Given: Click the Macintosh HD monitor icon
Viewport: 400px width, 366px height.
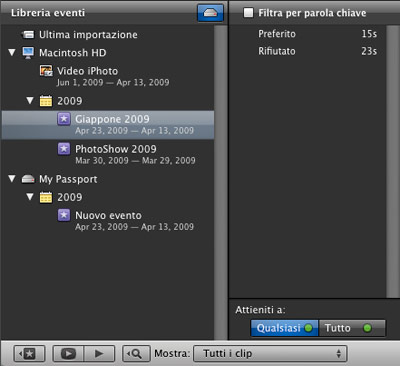Looking at the screenshot, I should pos(28,53).
